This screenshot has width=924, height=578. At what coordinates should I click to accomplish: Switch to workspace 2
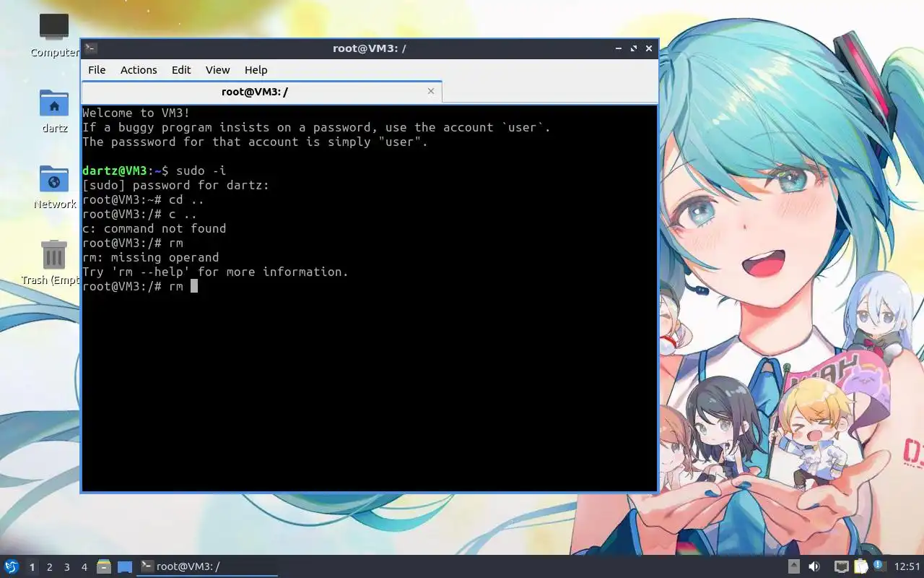pos(50,567)
